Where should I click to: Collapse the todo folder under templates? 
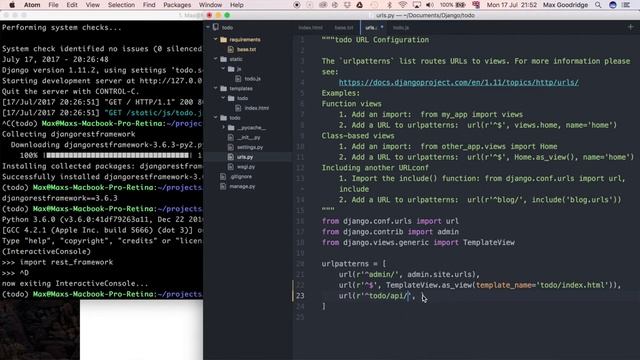[x=223, y=98]
